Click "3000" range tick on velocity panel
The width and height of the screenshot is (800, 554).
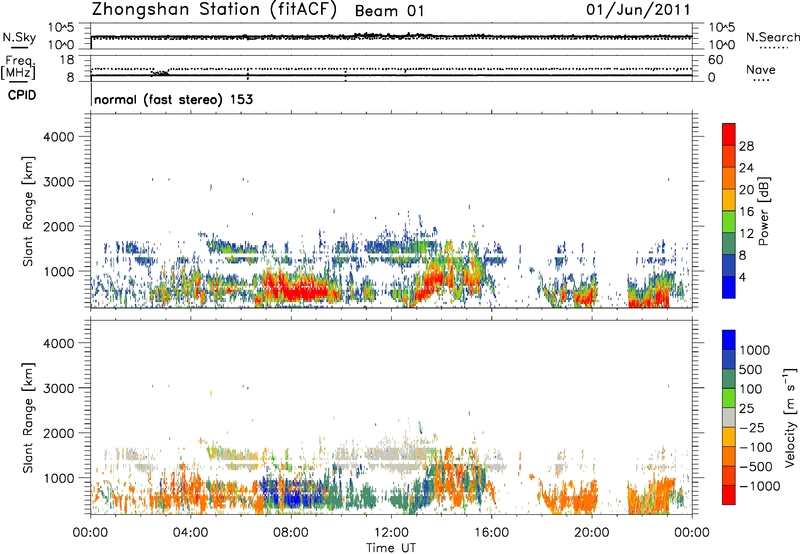(59, 388)
